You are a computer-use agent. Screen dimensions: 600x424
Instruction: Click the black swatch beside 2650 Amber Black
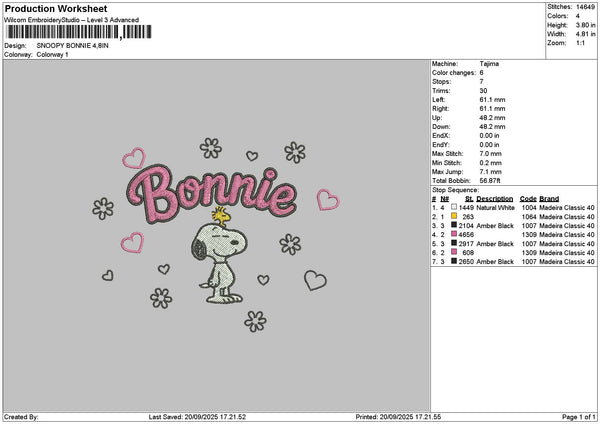[454, 261]
